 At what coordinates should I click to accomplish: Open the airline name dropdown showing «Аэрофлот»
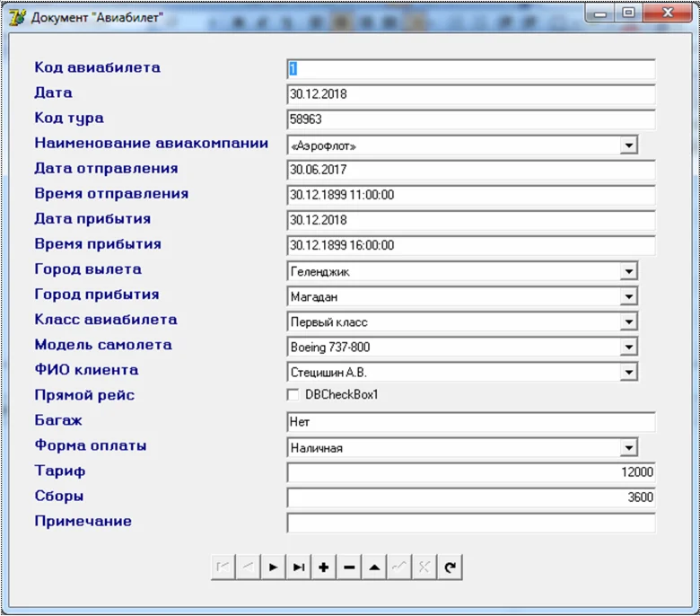tap(628, 145)
